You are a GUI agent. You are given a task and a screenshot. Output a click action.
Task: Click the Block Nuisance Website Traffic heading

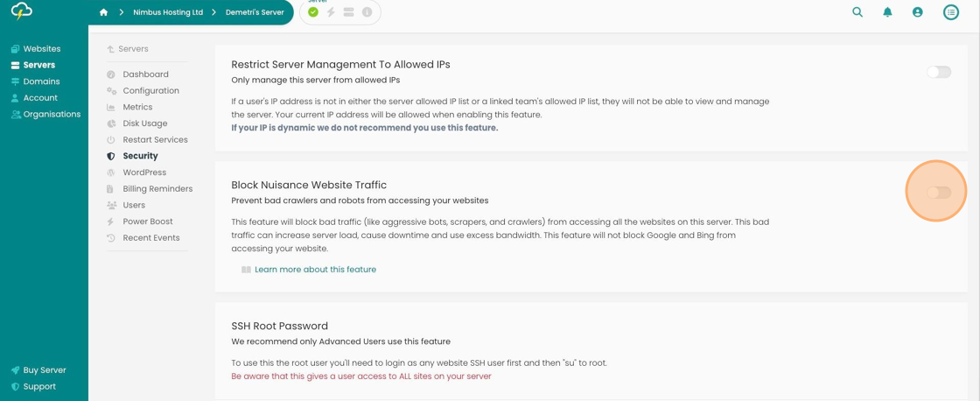click(x=309, y=185)
